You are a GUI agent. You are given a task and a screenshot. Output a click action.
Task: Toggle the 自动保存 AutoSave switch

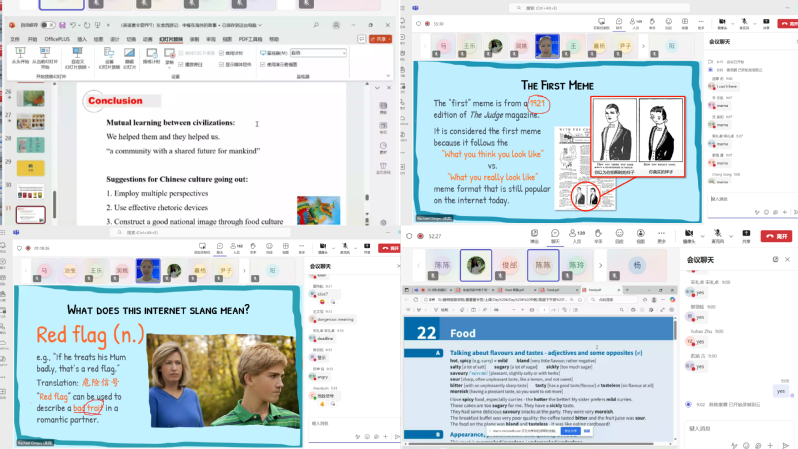(46, 24)
